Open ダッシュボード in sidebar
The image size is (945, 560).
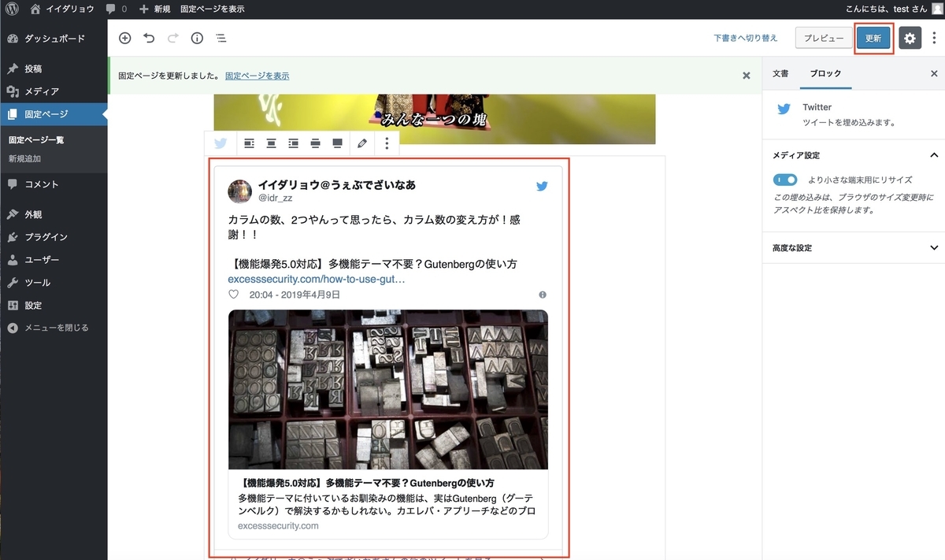tap(54, 38)
